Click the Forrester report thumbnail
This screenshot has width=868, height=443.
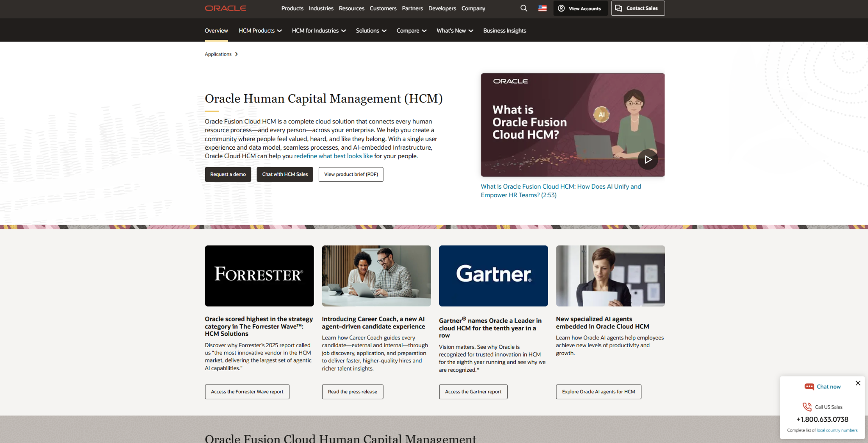pos(259,276)
